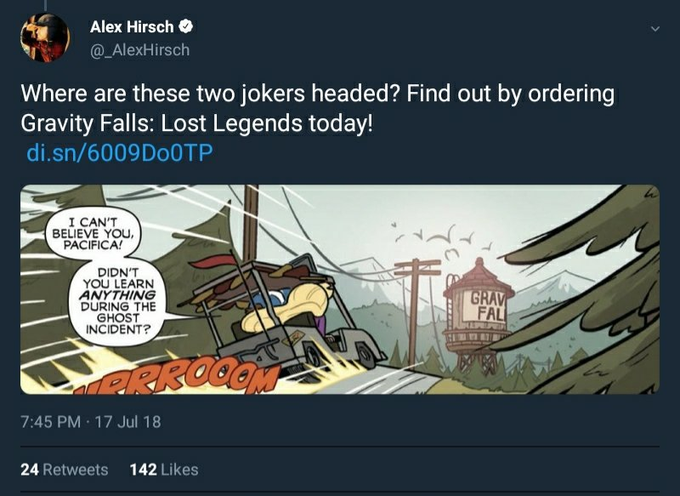This screenshot has width=680, height=496.
Task: Open the comic panel image
Action: point(340,289)
